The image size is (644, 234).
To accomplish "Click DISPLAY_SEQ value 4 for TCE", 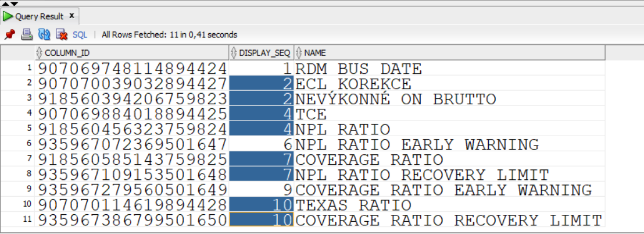I will [261, 114].
